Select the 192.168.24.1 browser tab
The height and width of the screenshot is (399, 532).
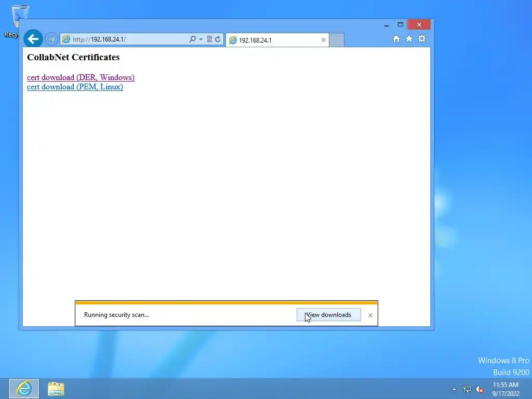pos(277,40)
